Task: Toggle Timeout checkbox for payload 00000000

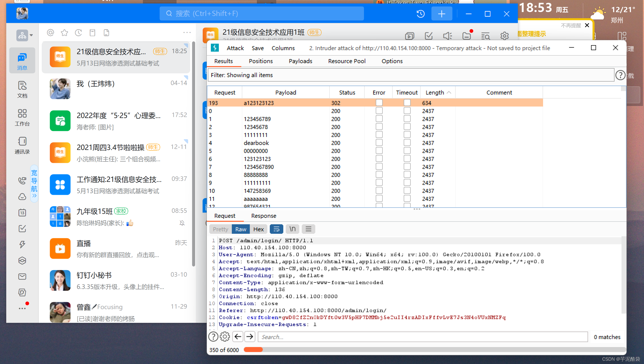Action: [407, 151]
